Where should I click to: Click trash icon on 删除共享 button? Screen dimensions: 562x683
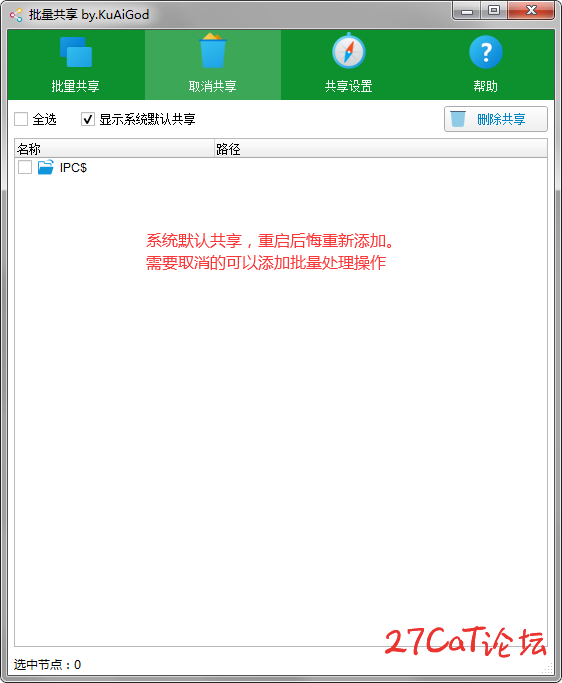click(x=458, y=119)
